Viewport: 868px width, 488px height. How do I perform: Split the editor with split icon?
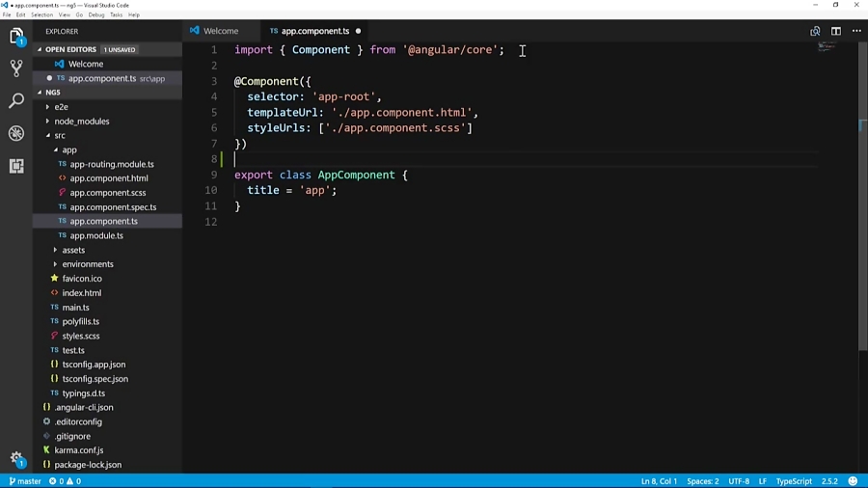836,31
